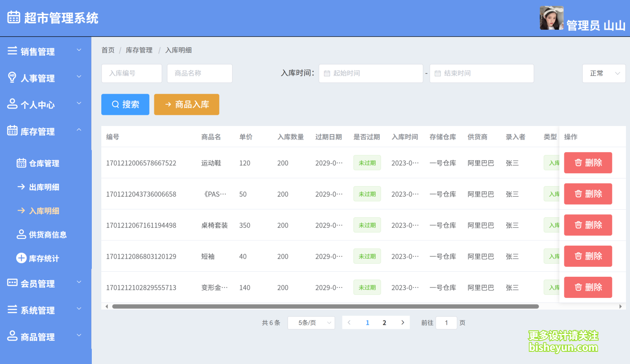Expand the 系统管理 submenu chevron
The height and width of the screenshot is (364, 630).
79,309
